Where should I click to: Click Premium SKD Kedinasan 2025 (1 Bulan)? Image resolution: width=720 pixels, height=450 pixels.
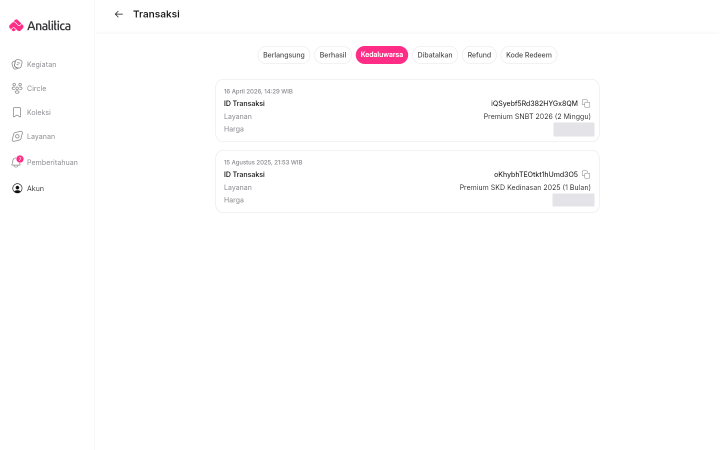[525, 187]
